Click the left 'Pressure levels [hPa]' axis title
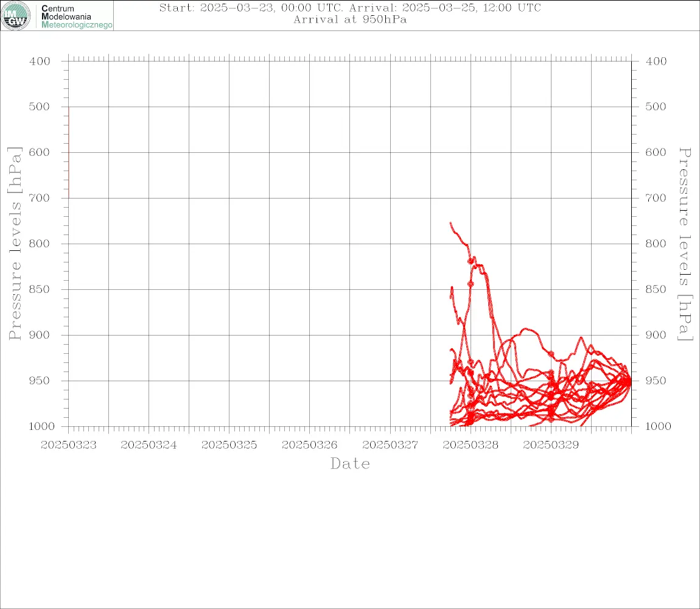This screenshot has height=609, width=700. click(15, 243)
